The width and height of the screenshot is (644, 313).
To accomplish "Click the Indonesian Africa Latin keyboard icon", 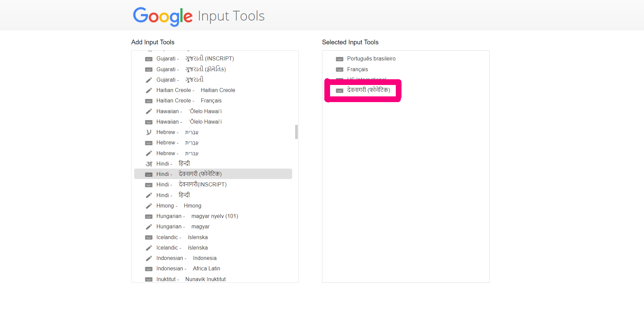I will [x=149, y=269].
